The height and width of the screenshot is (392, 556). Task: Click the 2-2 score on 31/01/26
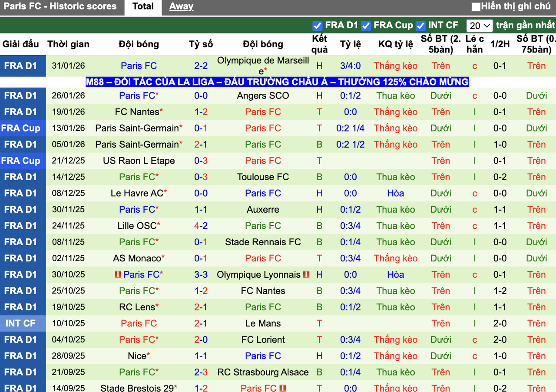click(201, 66)
